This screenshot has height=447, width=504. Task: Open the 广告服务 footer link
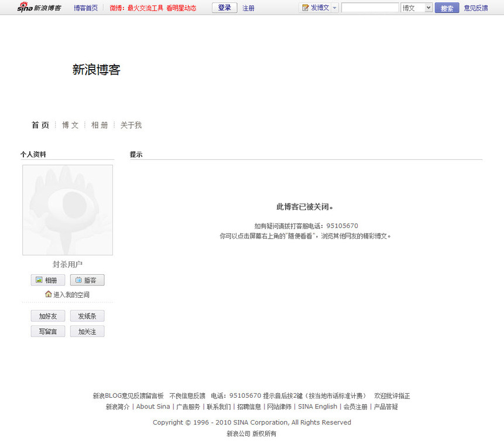point(188,407)
